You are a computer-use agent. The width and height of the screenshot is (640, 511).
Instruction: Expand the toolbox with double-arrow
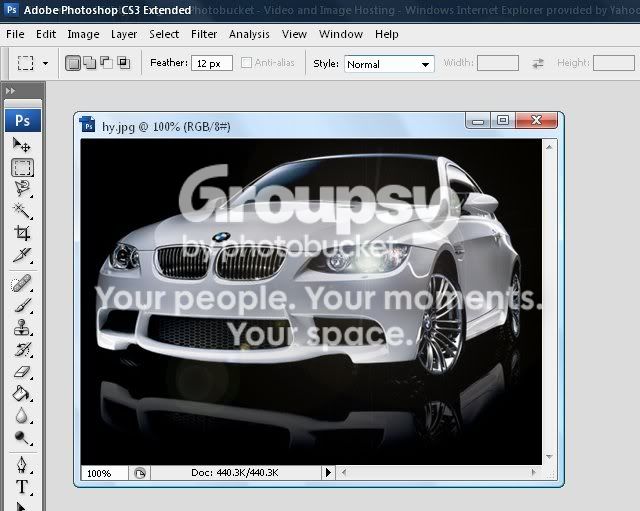[x=11, y=91]
